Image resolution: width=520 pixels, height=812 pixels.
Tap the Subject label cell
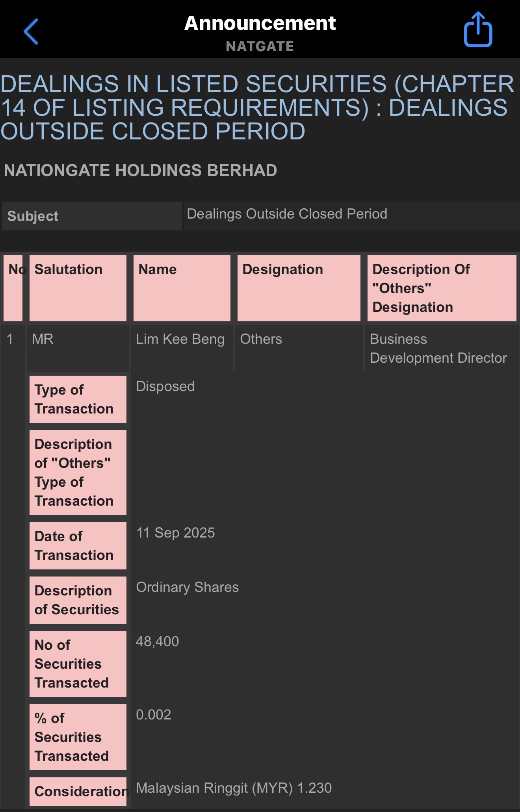92,216
